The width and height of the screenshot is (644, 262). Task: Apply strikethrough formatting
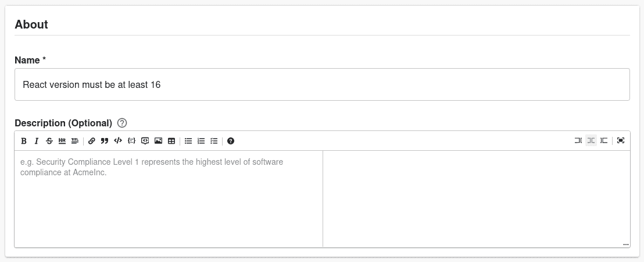[49, 141]
